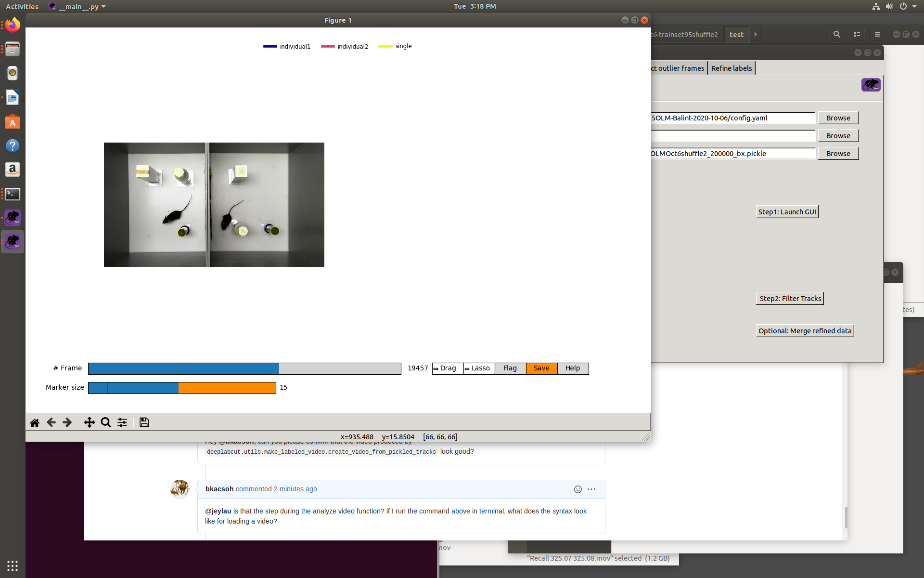
Task: Open Ubuntu Software in the dock
Action: tap(13, 121)
